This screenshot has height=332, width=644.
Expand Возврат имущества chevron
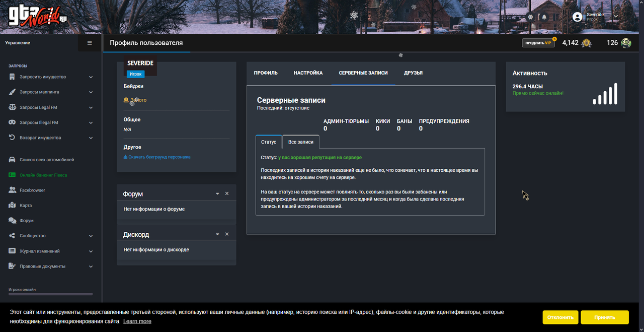coord(91,138)
